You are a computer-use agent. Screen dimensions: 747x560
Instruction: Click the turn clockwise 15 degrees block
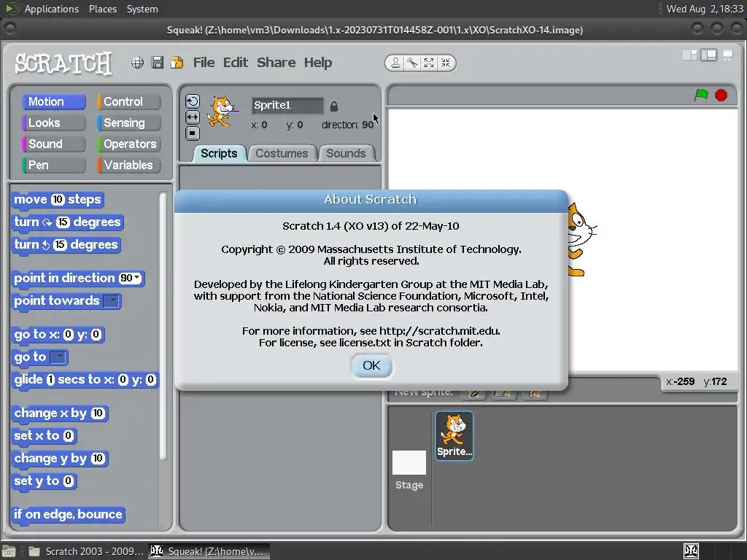pyautogui.click(x=68, y=222)
